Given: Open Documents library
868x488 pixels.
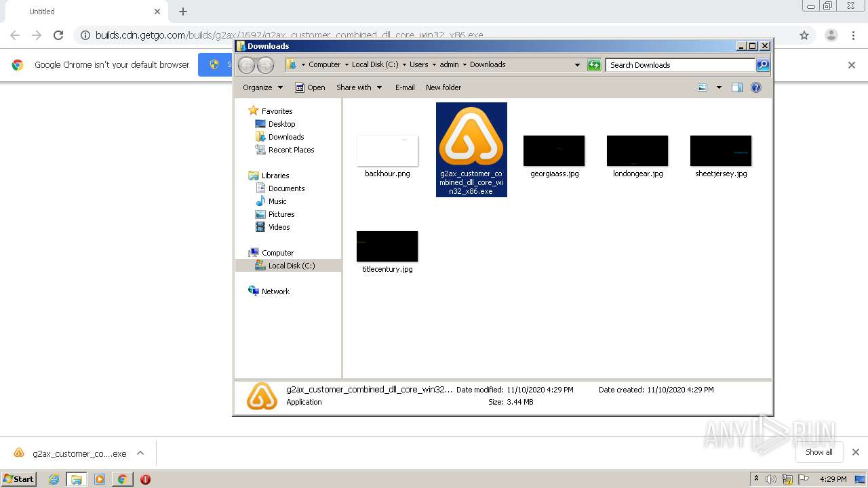Looking at the screenshot, I should click(280, 188).
